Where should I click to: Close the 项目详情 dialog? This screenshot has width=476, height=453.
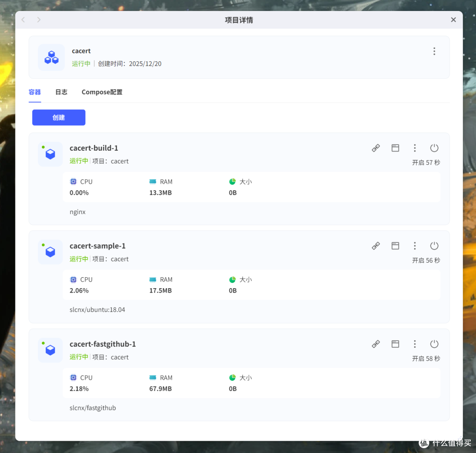point(453,20)
